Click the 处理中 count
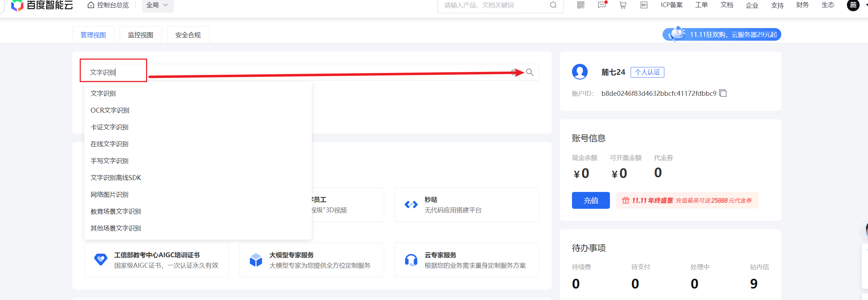Image resolution: width=868 pixels, height=300 pixels. pos(695,284)
